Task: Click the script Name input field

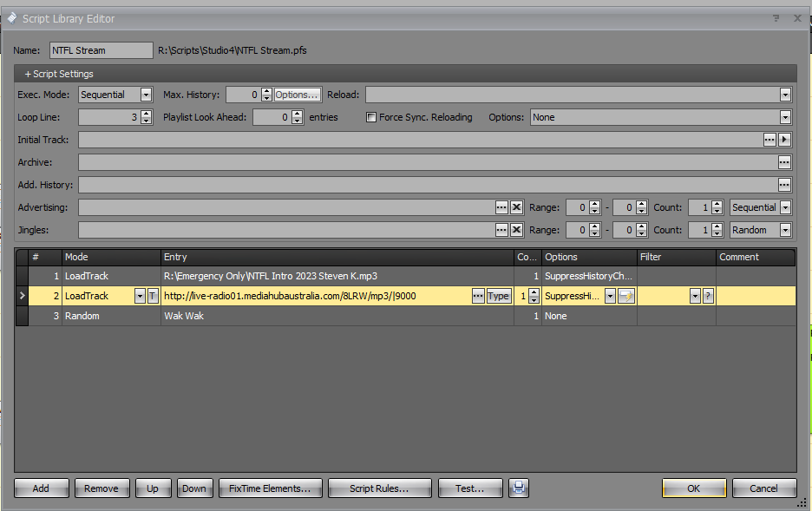Action: (x=101, y=50)
